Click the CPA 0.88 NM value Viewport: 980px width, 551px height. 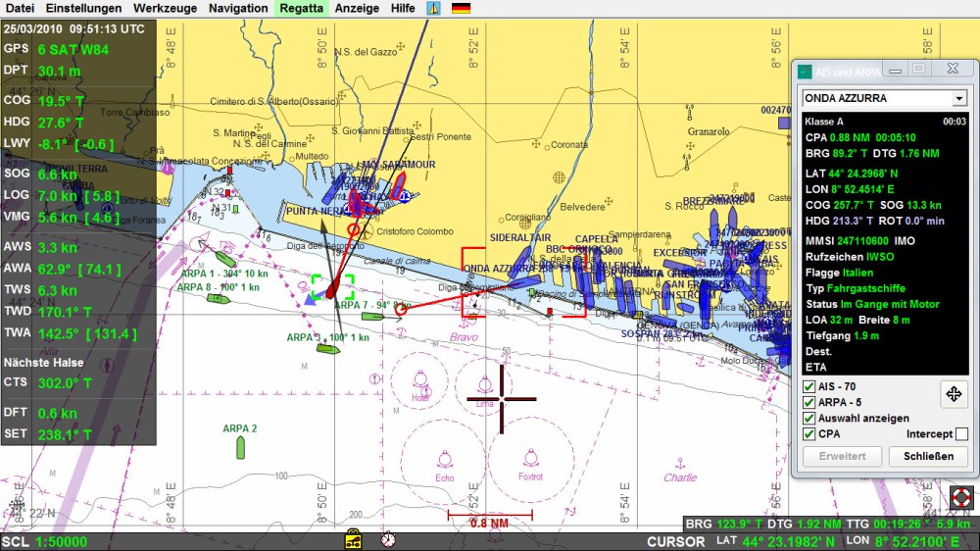850,137
